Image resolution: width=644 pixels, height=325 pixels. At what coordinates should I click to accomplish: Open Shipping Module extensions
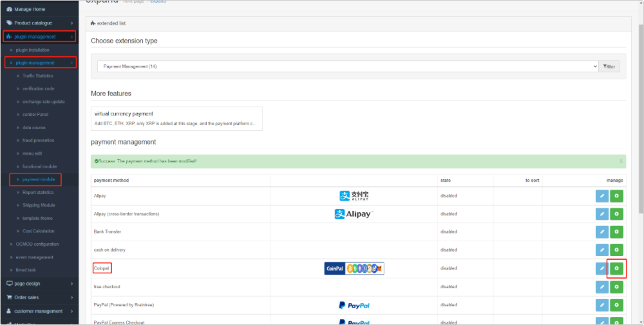pyautogui.click(x=39, y=205)
